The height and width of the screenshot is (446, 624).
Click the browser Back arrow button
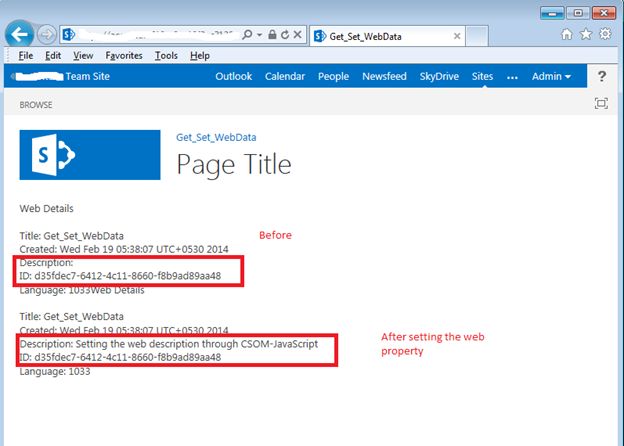[19, 35]
